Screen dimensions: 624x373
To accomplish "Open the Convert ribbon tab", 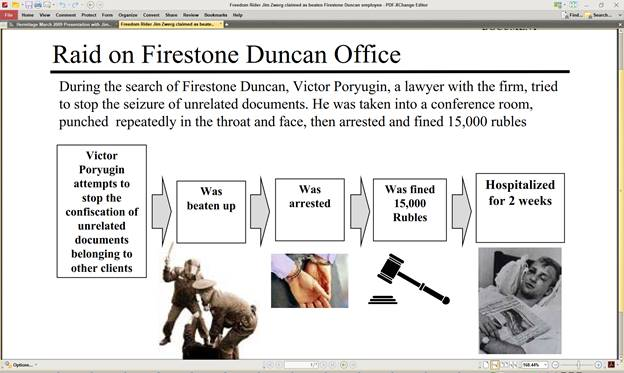I will tap(151, 15).
